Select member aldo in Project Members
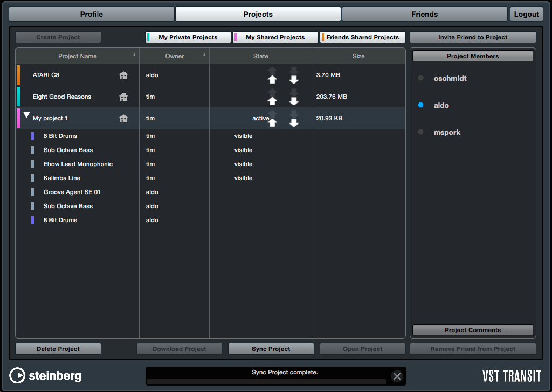Screen dimensions: 552x392 (441, 106)
